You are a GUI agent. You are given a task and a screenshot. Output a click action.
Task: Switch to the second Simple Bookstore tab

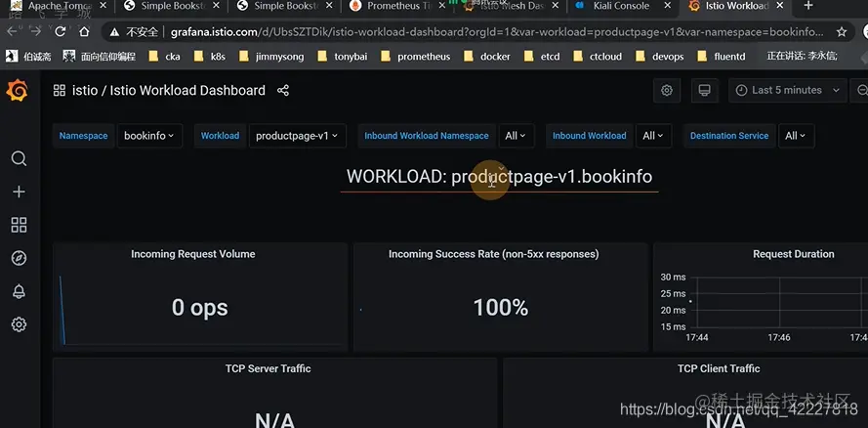coord(284,6)
